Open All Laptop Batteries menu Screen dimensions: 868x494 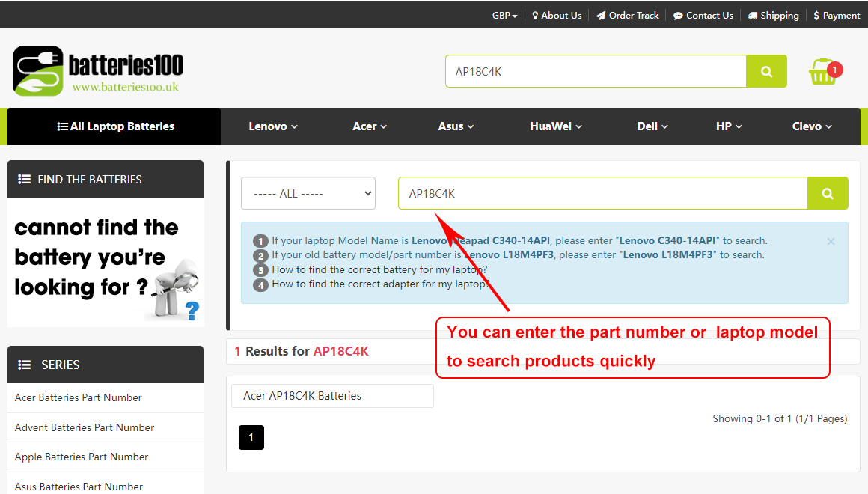[114, 126]
